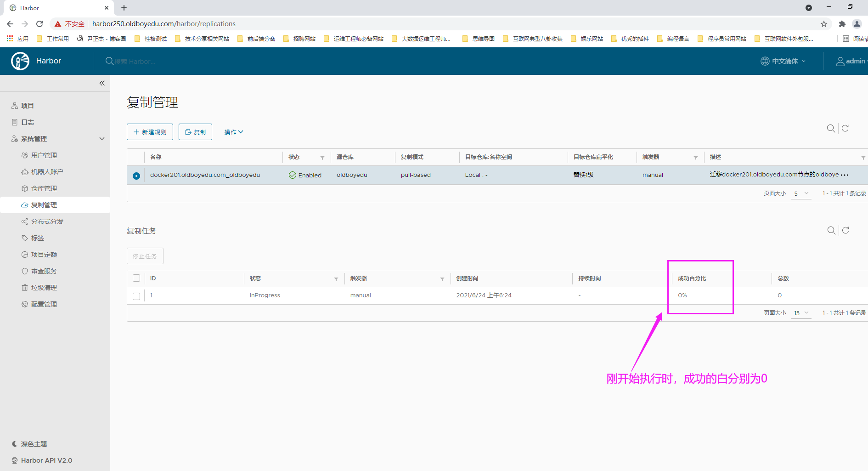This screenshot has height=471, width=868.
Task: Collapse the 系统管理 menu section
Action: coord(102,139)
